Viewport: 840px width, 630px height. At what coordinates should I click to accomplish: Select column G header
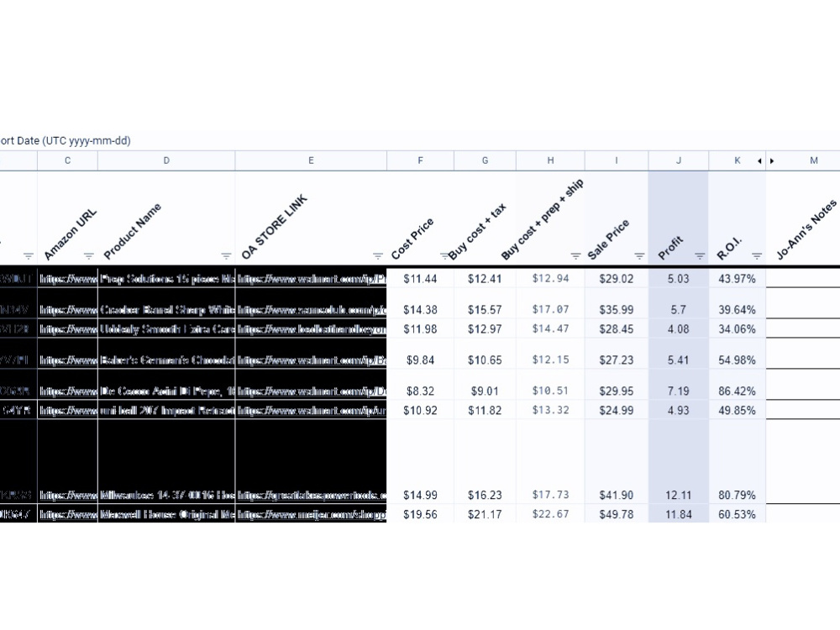(x=485, y=160)
